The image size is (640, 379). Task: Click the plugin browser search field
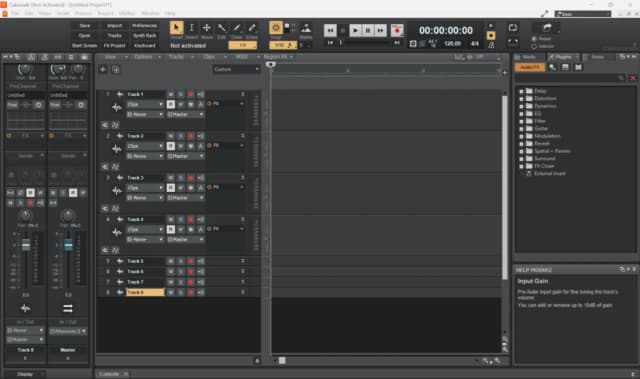coord(571,78)
